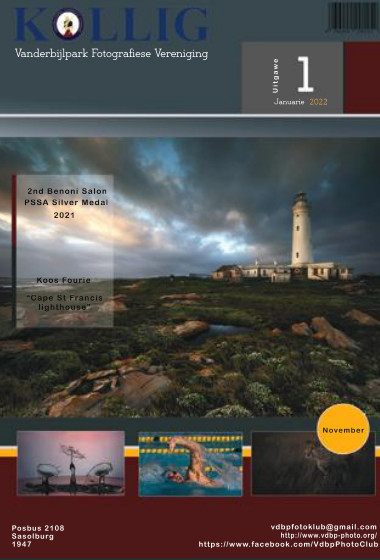Open the http://www.vdbp-photo.org/ link
The image size is (380, 560).
(329, 536)
